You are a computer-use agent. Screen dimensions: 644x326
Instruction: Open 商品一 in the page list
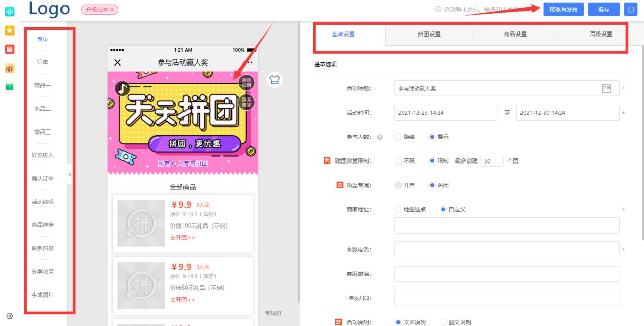pyautogui.click(x=43, y=86)
